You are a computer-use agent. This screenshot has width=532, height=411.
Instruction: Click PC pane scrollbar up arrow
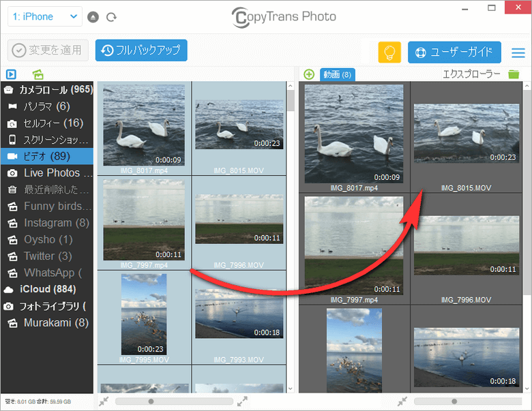click(527, 86)
